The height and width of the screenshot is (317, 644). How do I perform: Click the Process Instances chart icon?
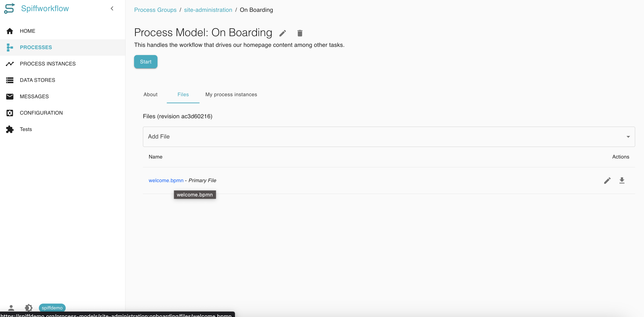click(x=10, y=64)
